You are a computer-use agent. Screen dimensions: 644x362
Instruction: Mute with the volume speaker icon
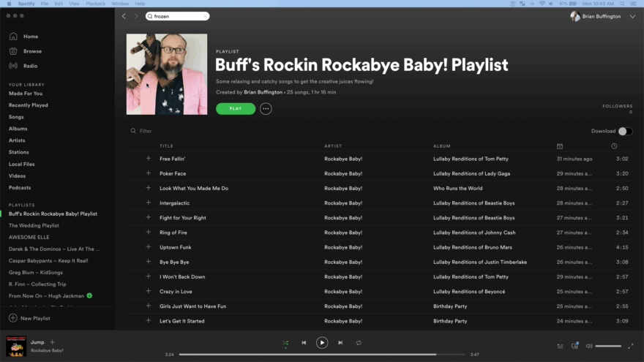(x=589, y=346)
